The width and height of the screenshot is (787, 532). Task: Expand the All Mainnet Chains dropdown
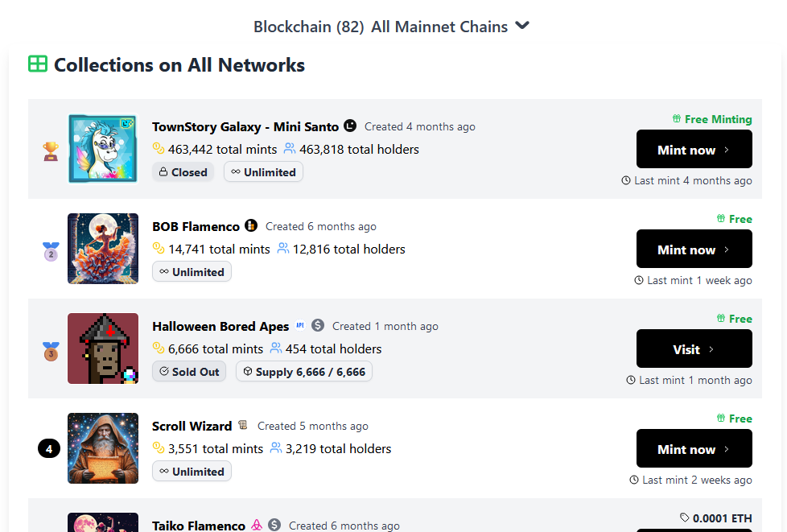(522, 26)
